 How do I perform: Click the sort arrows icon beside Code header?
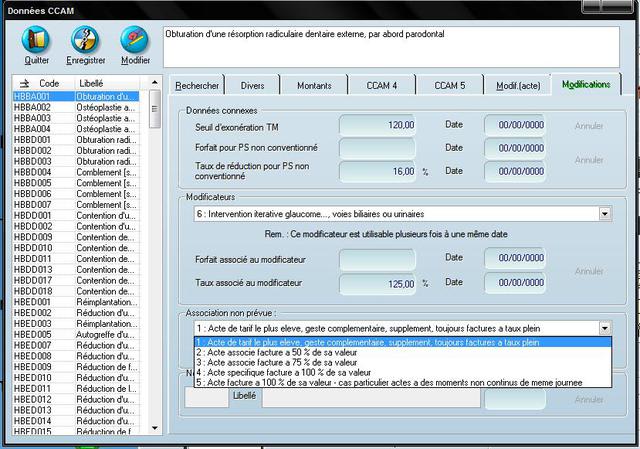[24, 83]
